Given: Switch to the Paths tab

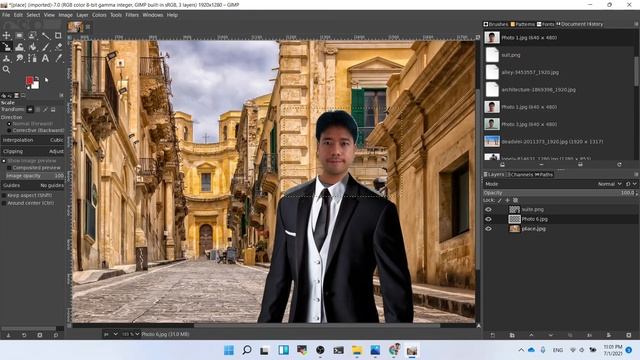Looking at the screenshot, I should 544,175.
